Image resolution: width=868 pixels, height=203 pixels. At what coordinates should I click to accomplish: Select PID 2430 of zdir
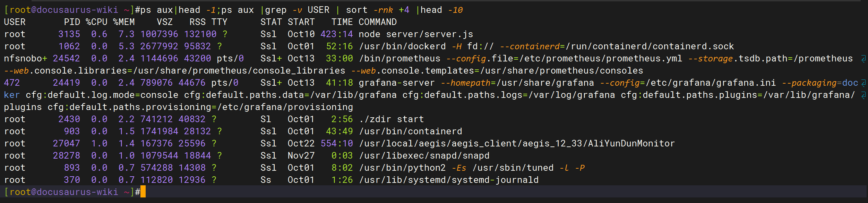(69, 119)
